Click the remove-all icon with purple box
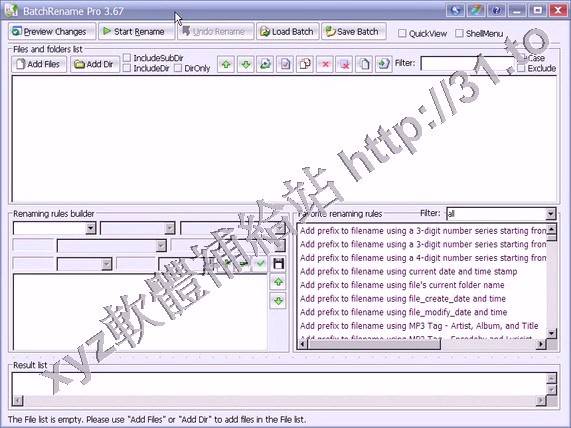 [x=344, y=64]
